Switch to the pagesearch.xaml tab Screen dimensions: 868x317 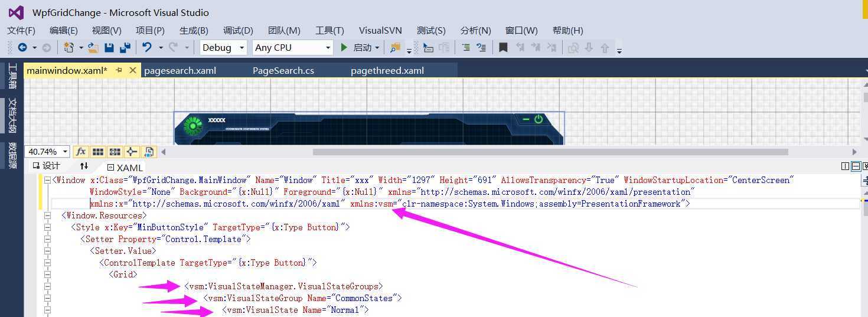tap(180, 70)
